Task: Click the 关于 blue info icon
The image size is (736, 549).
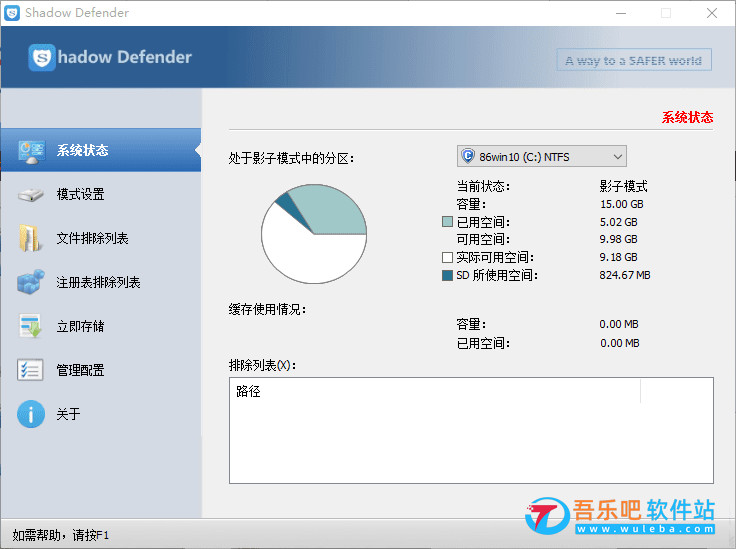Action: tap(31, 414)
